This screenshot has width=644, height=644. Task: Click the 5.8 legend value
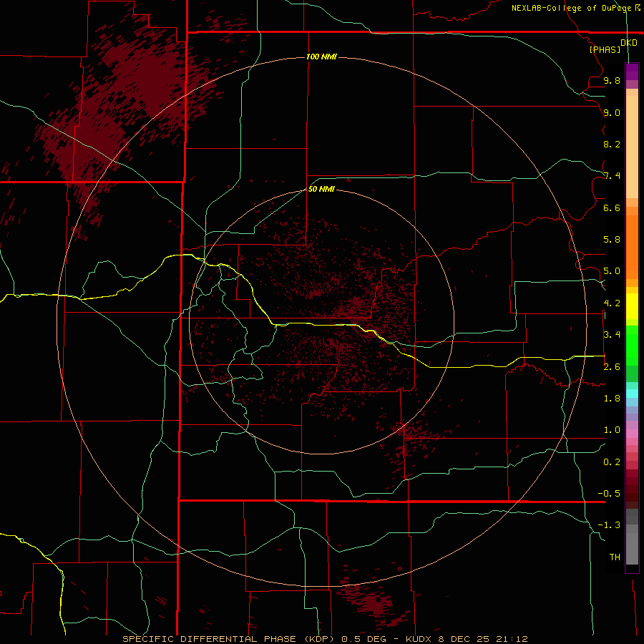click(612, 240)
